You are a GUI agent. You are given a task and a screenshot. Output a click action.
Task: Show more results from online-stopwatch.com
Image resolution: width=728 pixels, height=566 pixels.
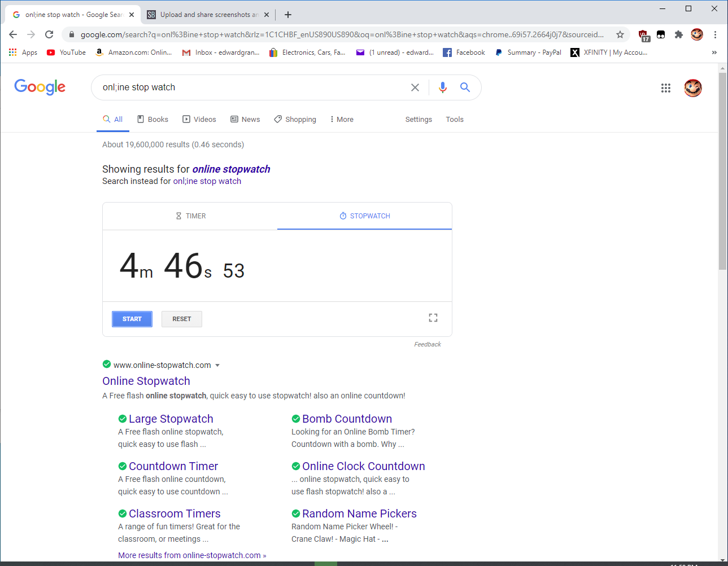[192, 555]
